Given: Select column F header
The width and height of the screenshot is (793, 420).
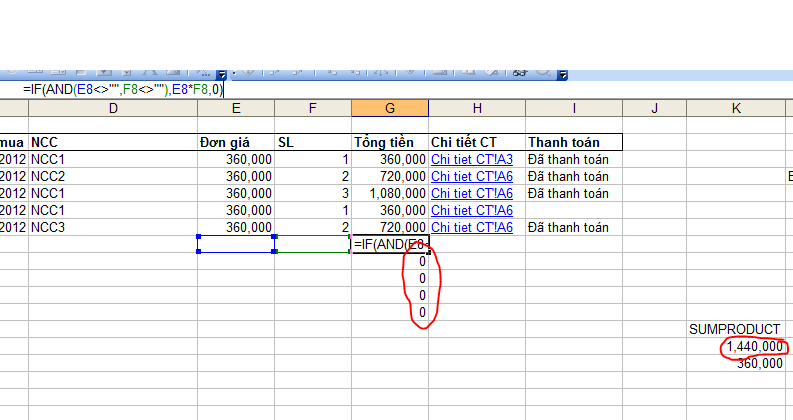Looking at the screenshot, I should pos(313,108).
